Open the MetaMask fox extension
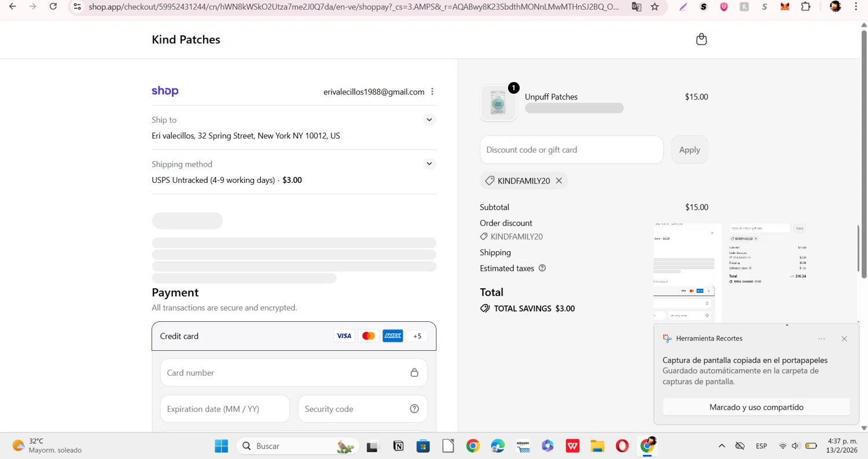Screen dimensions: 868x459 click(x=785, y=7)
